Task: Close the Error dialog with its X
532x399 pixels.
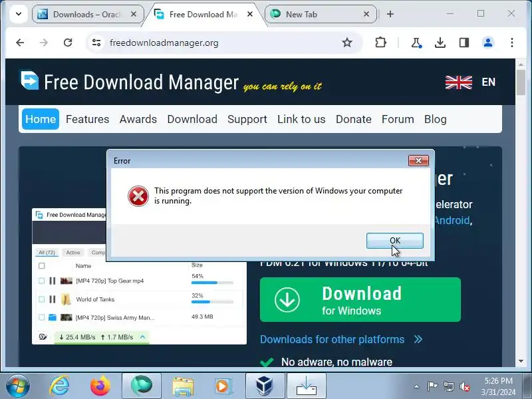Action: click(418, 161)
